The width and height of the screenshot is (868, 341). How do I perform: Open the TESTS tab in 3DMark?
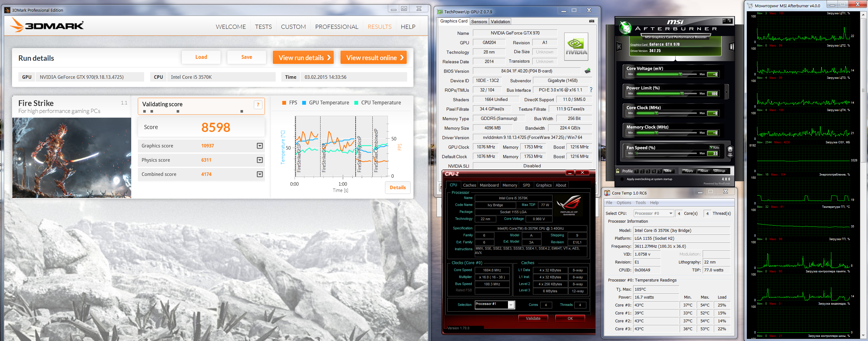263,27
